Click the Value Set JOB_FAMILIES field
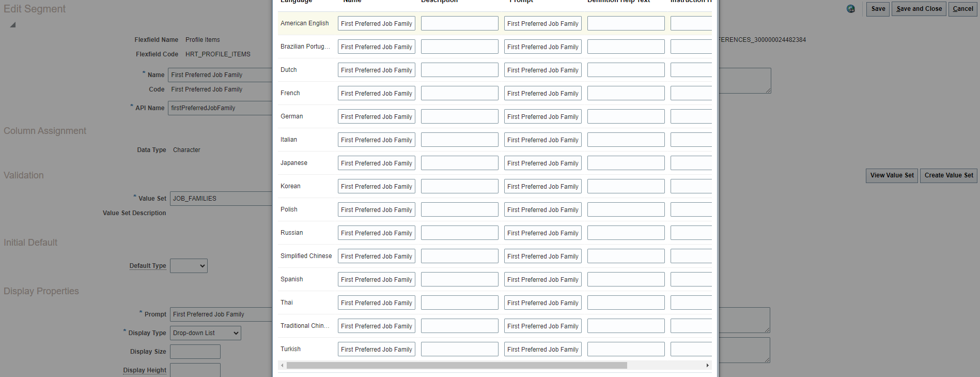 coord(221,199)
